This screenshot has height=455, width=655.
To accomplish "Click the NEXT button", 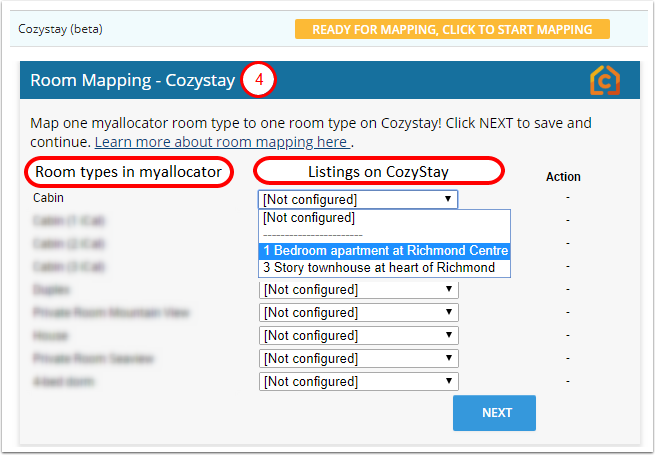I will pos(494,413).
